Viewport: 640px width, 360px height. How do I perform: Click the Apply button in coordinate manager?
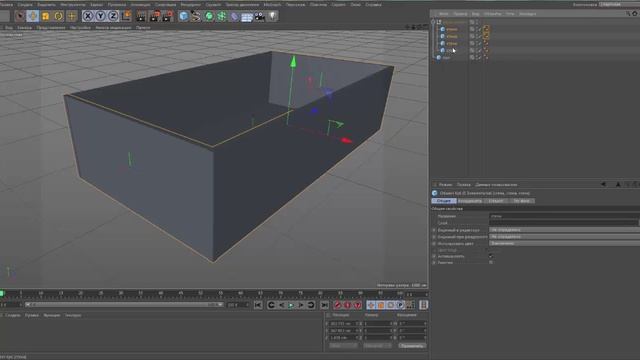coord(412,346)
